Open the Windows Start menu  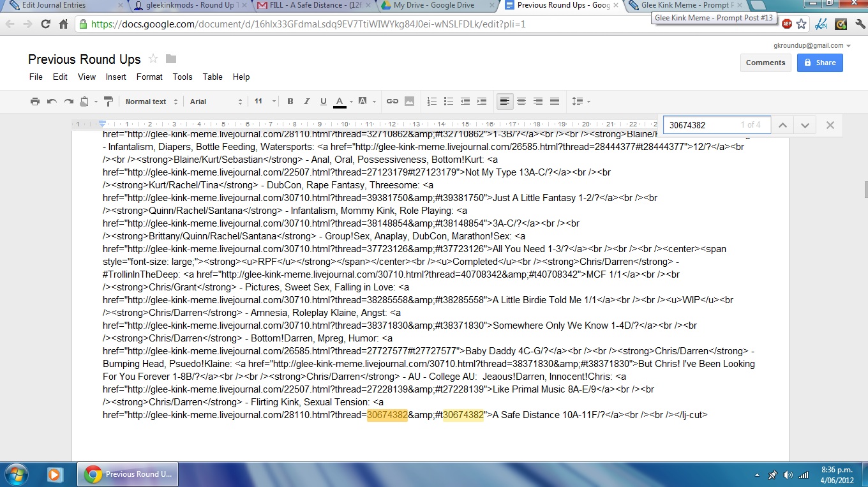15,474
